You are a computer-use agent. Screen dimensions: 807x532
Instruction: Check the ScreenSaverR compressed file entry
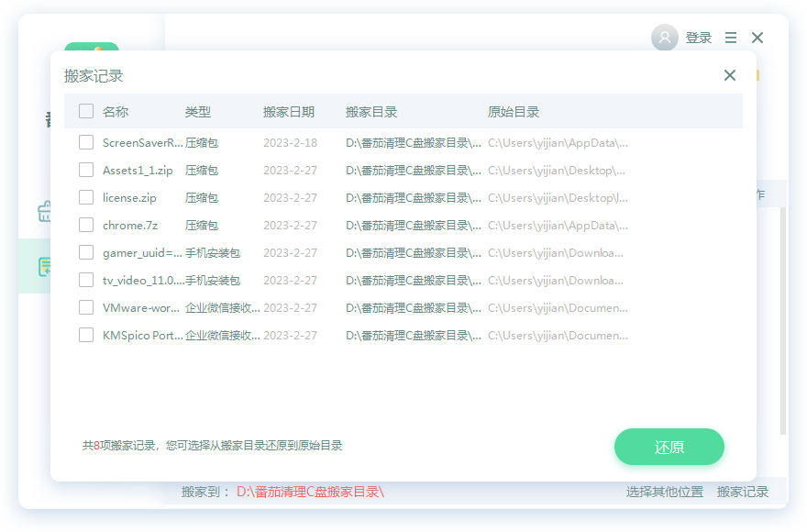(87, 142)
